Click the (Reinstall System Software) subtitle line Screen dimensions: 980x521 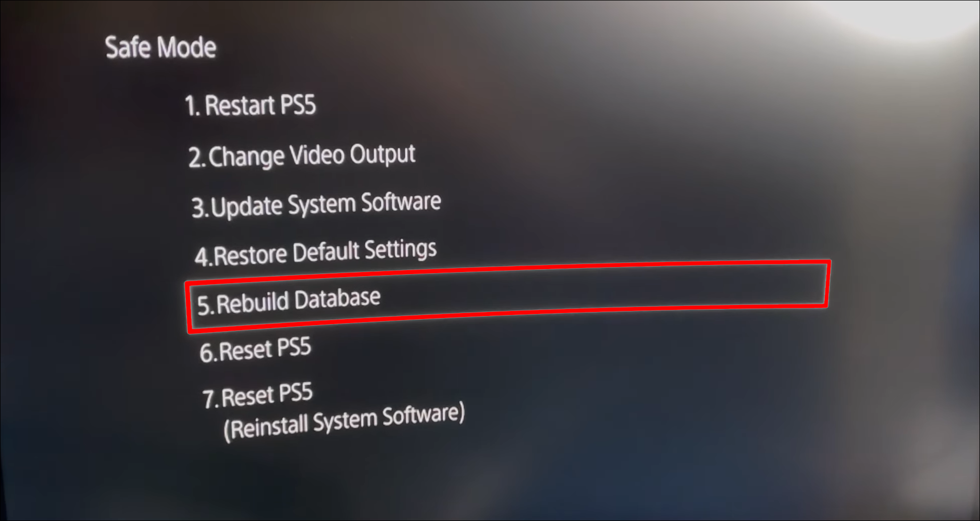(344, 421)
